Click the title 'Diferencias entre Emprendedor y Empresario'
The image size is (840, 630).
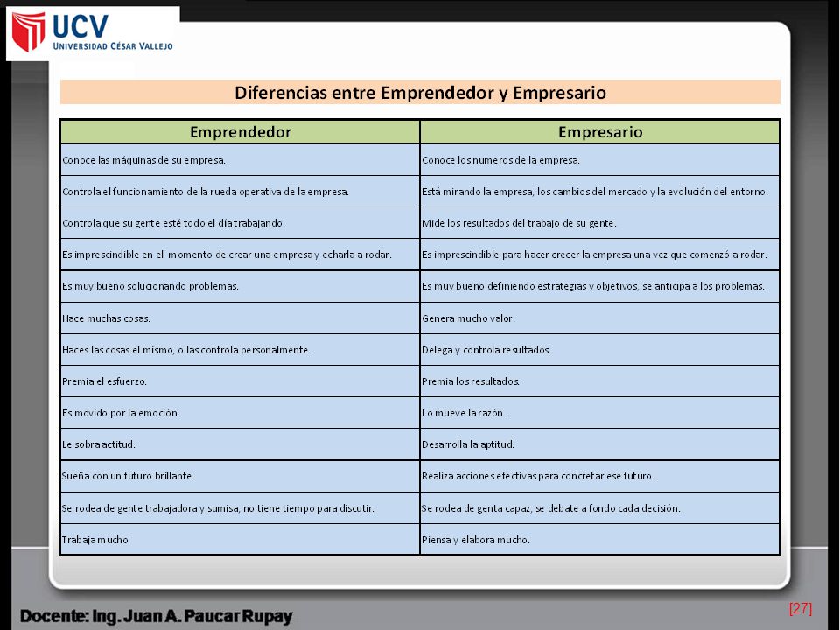[x=420, y=92]
